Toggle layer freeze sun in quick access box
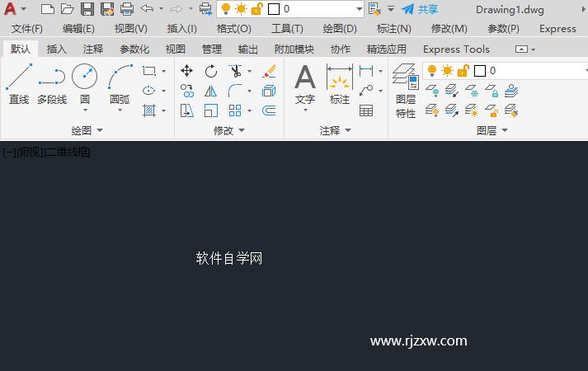The image size is (588, 371). click(241, 8)
